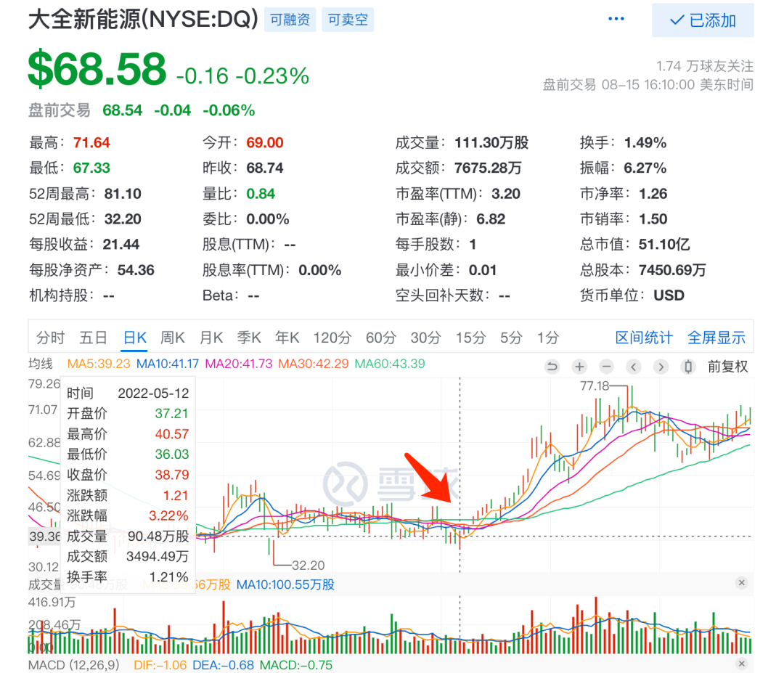Viewport: 784px width, 673px height.
Task: Switch to the 1分 interval tab
Action: pos(548,338)
